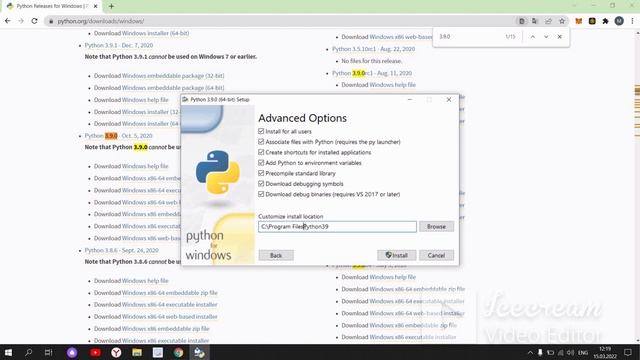
Task: Open Python 3.9.0 - Oct. 5, 2020 link
Action: pos(118,136)
